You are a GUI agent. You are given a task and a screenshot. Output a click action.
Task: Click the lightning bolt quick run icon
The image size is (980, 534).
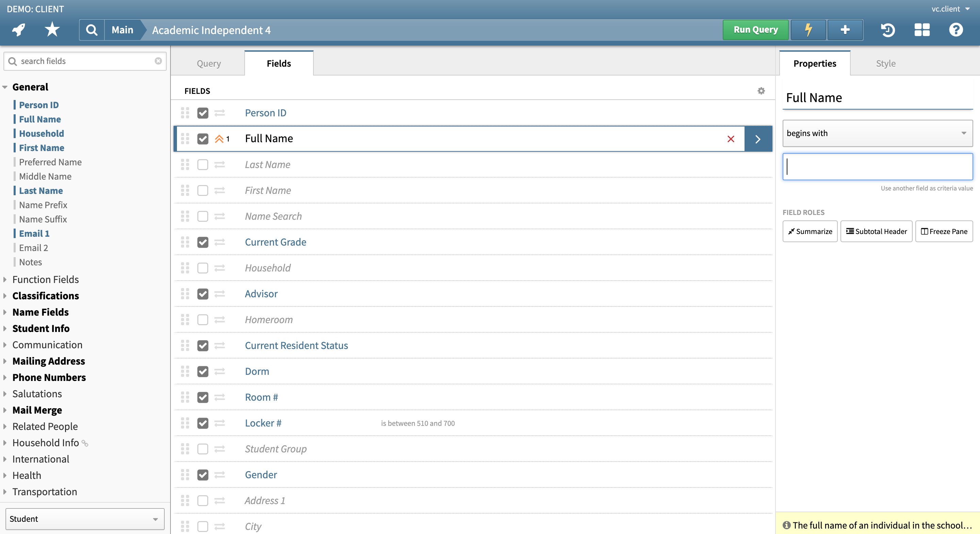point(808,30)
